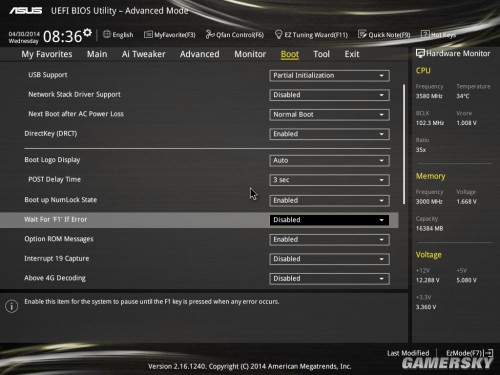Click the Option ROM Messages label
Viewport: 500px width, 375px height.
[x=59, y=239]
